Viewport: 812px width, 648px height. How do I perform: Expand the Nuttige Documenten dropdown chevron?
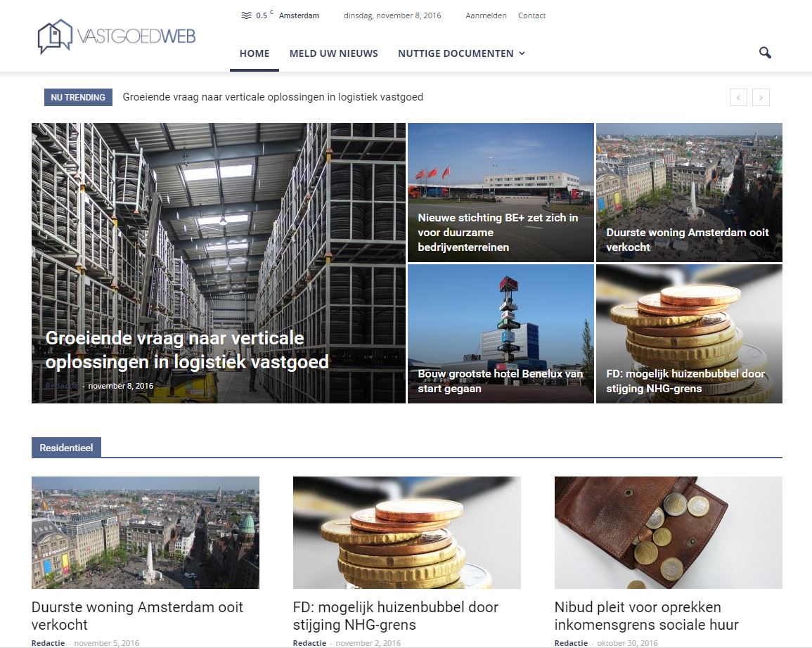[x=522, y=53]
